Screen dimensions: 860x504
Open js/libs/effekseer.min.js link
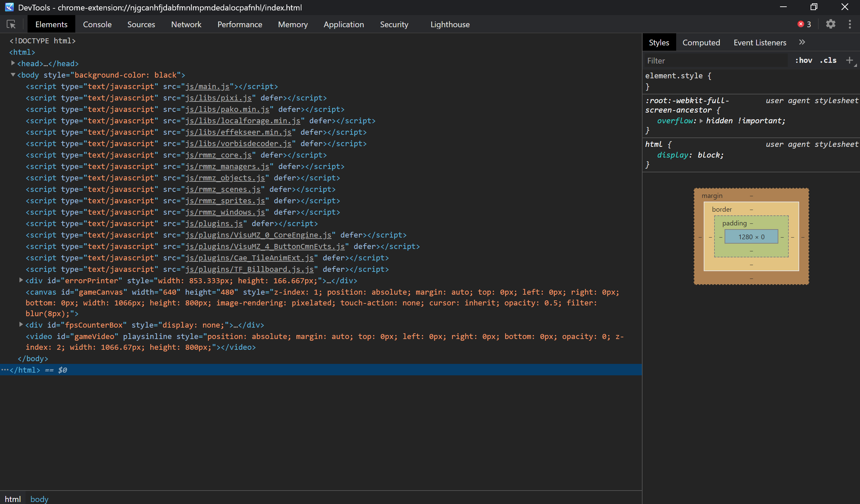click(238, 132)
